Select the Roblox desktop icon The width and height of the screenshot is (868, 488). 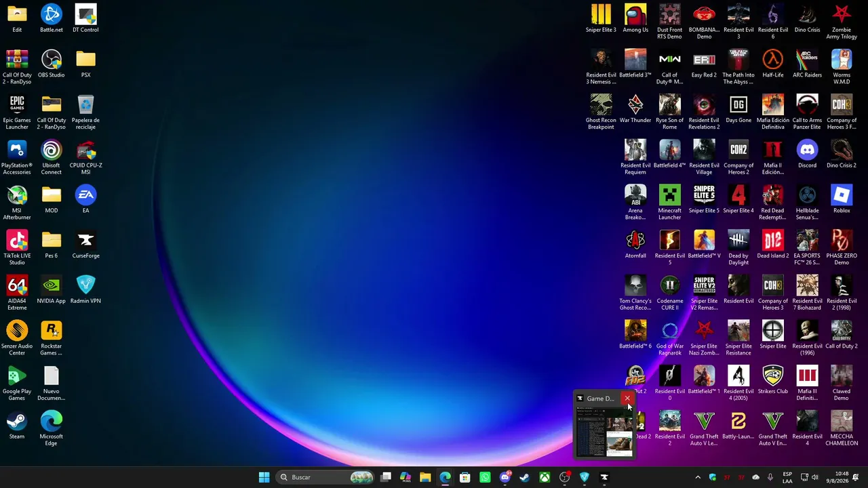click(x=842, y=199)
